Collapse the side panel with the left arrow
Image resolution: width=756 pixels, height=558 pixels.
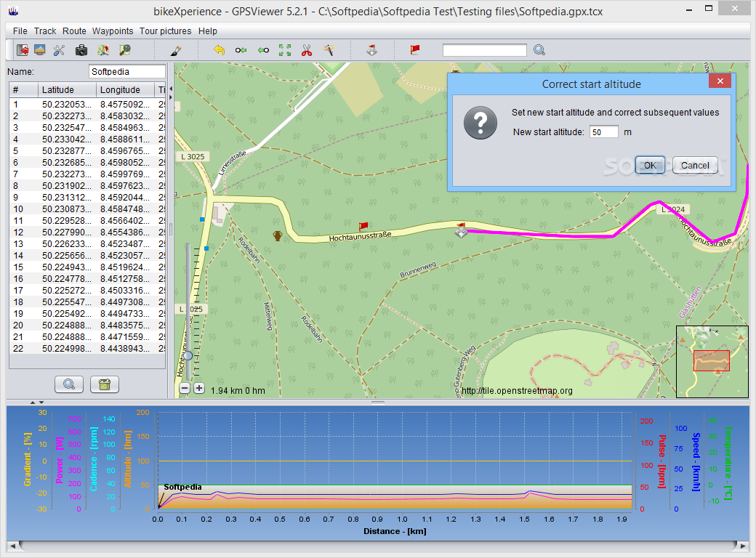171,89
